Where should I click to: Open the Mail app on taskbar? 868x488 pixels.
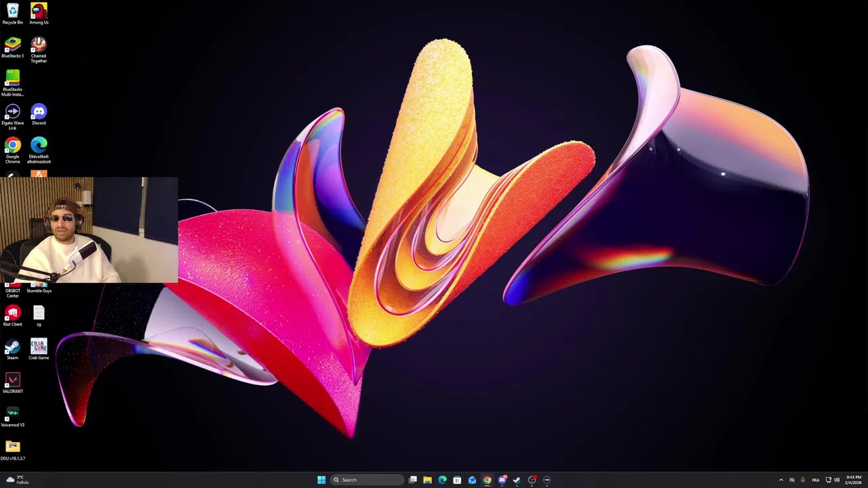[x=472, y=480]
